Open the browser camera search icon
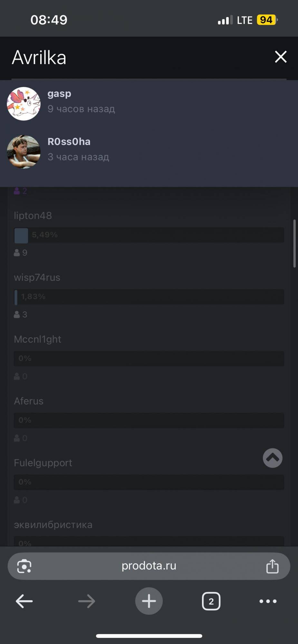Image resolution: width=298 pixels, height=644 pixels. 24,566
